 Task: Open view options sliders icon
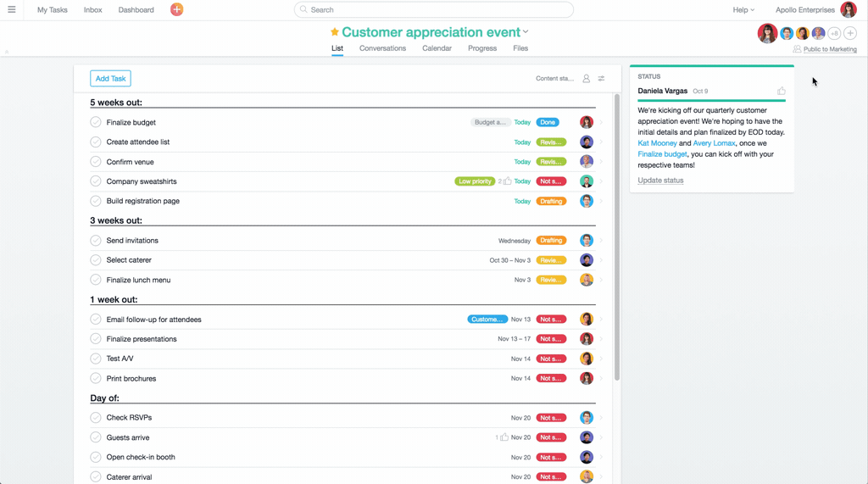[x=601, y=79]
